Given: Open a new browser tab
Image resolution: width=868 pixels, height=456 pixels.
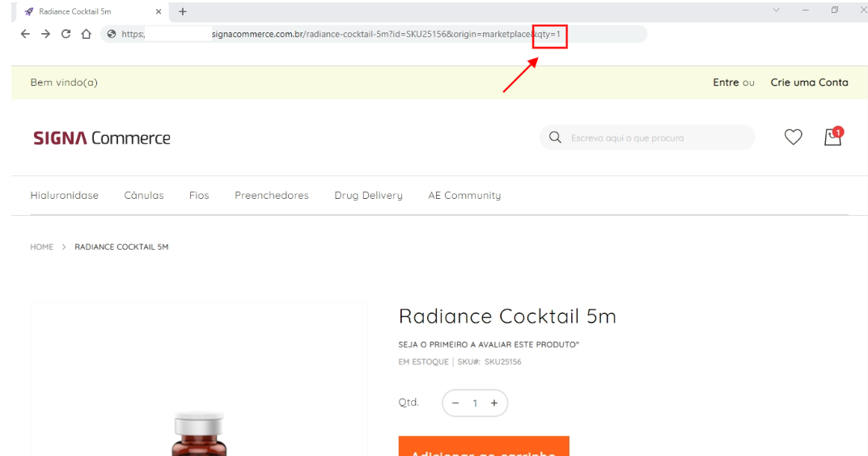Looking at the screenshot, I should (182, 11).
